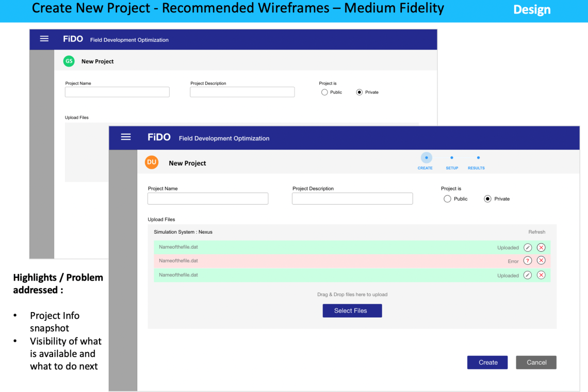
Task: Select Private radio in front window
Action: tap(487, 199)
